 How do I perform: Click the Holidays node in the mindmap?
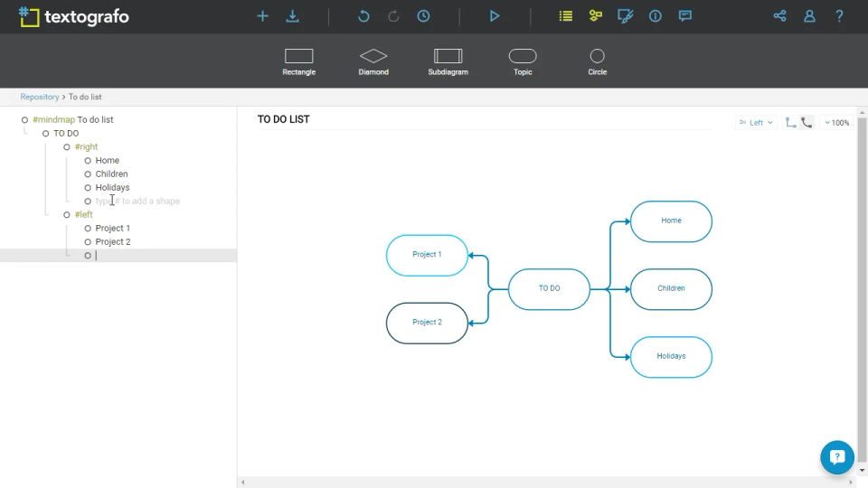click(x=671, y=356)
